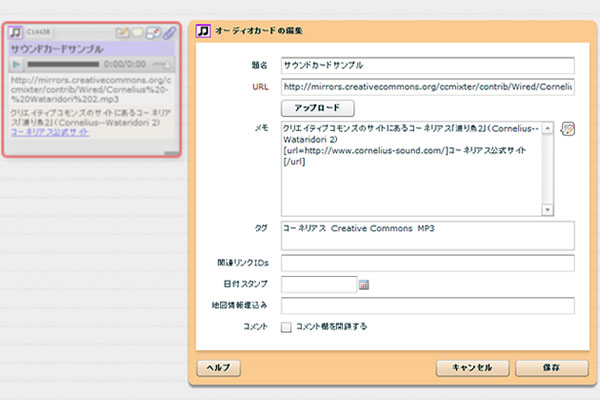Click the edit card pencil icon

(123, 33)
